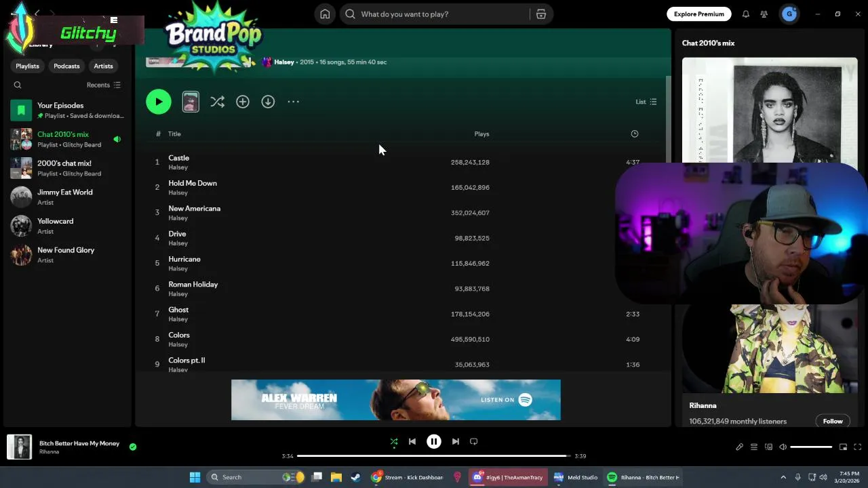Viewport: 868px width, 488px height.
Task: Select the Podcasts filter chip
Action: coord(66,66)
